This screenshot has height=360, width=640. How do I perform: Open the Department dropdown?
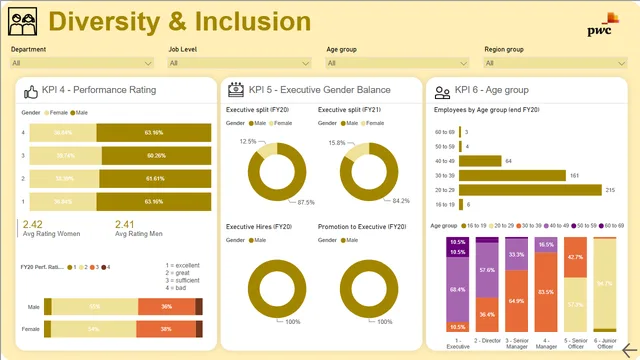coord(82,63)
